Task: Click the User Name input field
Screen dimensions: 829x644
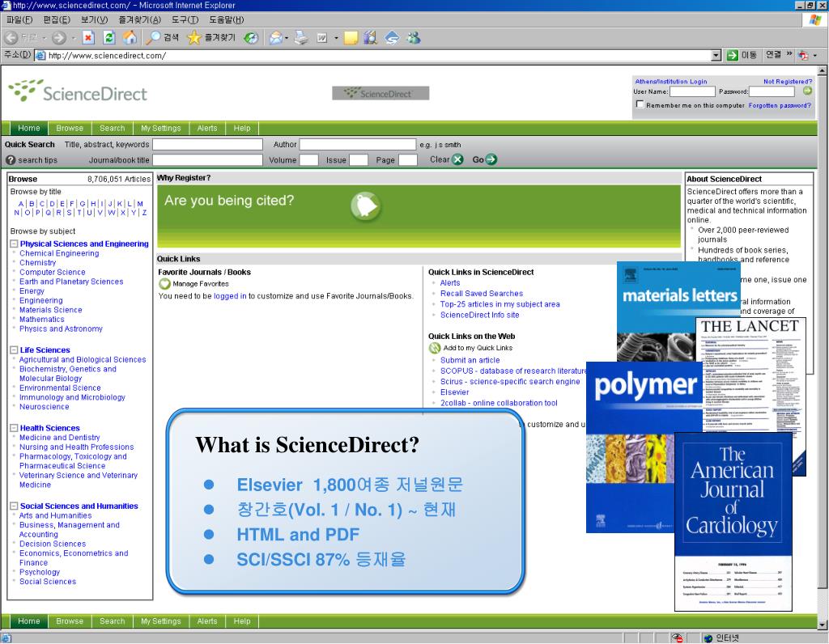Action: pyautogui.click(x=692, y=91)
